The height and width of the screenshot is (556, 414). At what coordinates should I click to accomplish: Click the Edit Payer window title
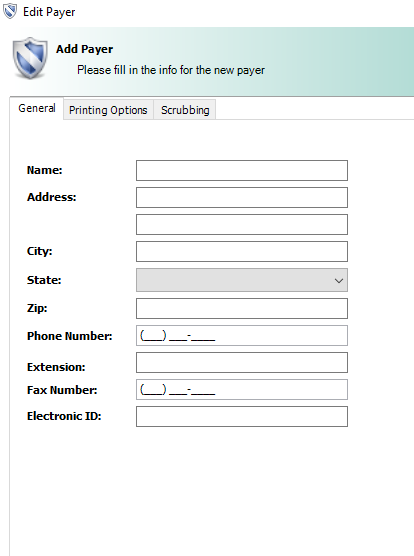point(49,12)
